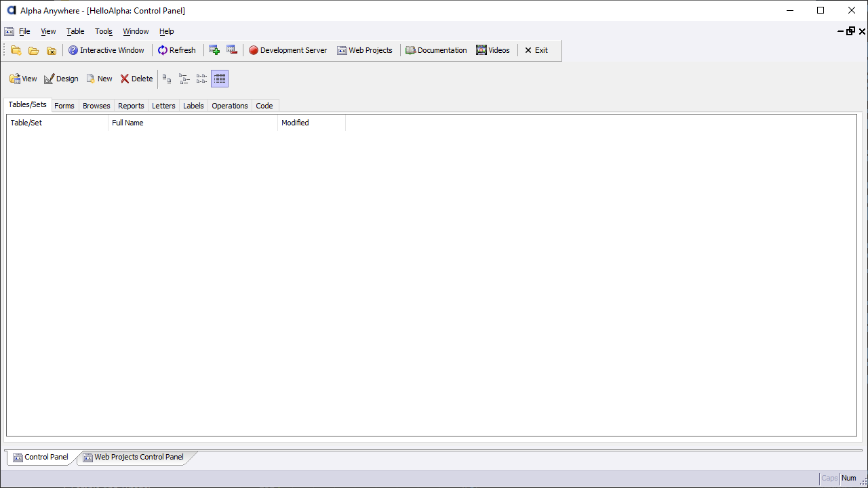The width and height of the screenshot is (868, 488).
Task: Select the Control Panel bottom tab
Action: pos(41,457)
